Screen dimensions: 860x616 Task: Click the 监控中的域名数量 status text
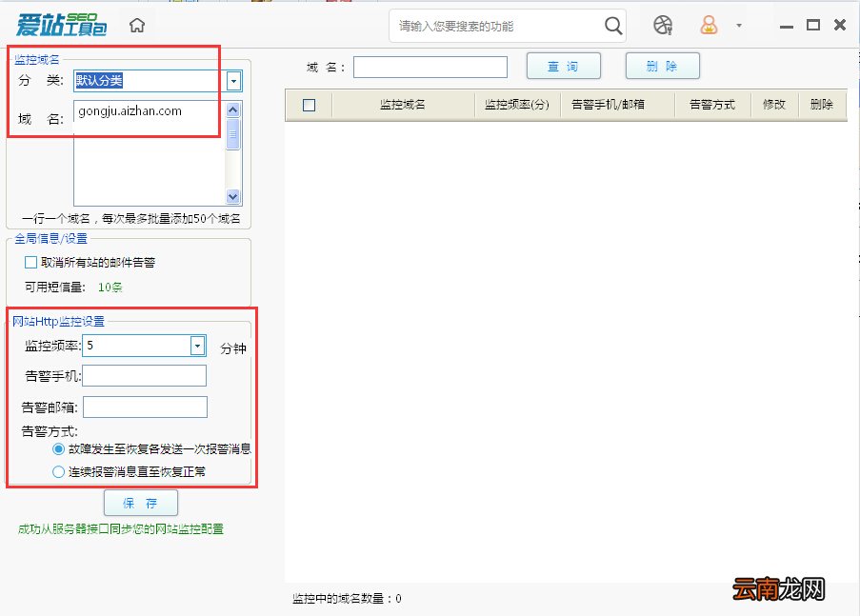(347, 599)
